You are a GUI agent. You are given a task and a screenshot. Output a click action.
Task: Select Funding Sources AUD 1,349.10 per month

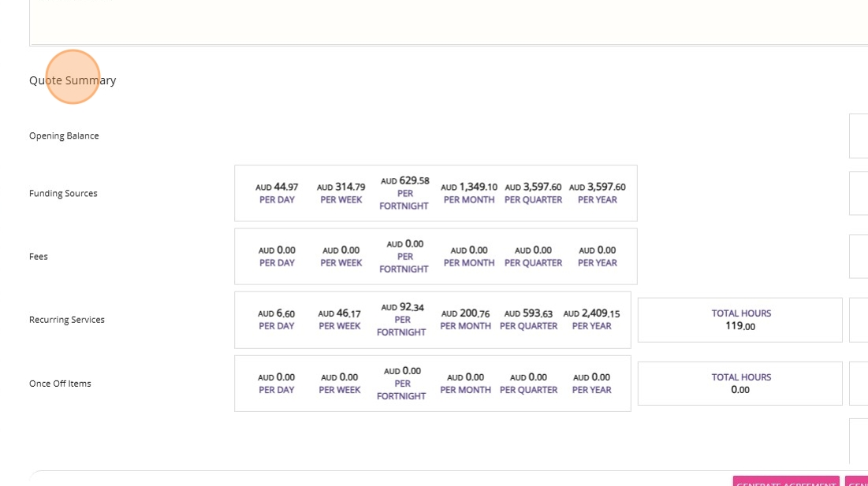coord(469,193)
